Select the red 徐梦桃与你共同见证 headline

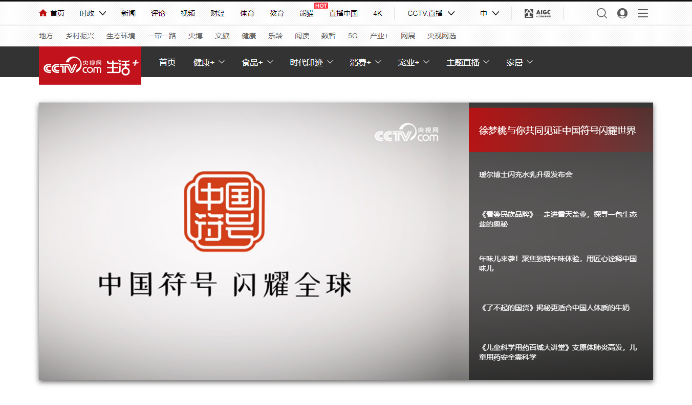pos(557,131)
